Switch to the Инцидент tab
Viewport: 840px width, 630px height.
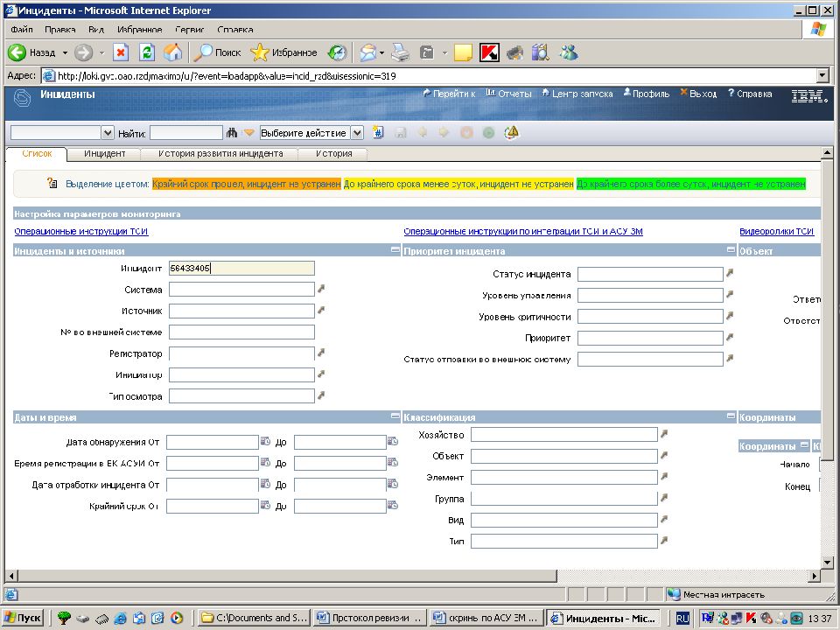click(104, 154)
